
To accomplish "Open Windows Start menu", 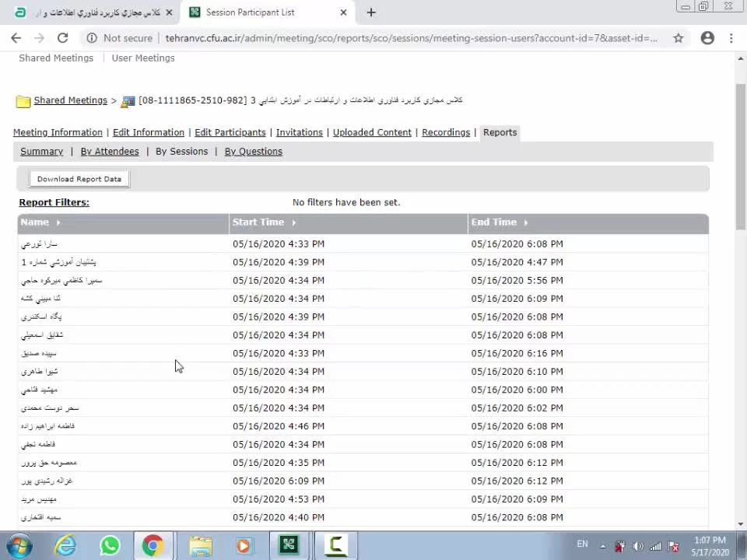I will (x=19, y=546).
